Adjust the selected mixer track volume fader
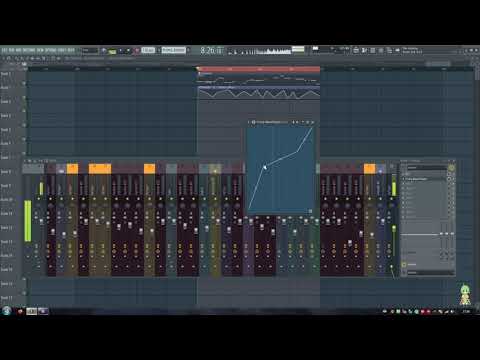 [x=394, y=228]
